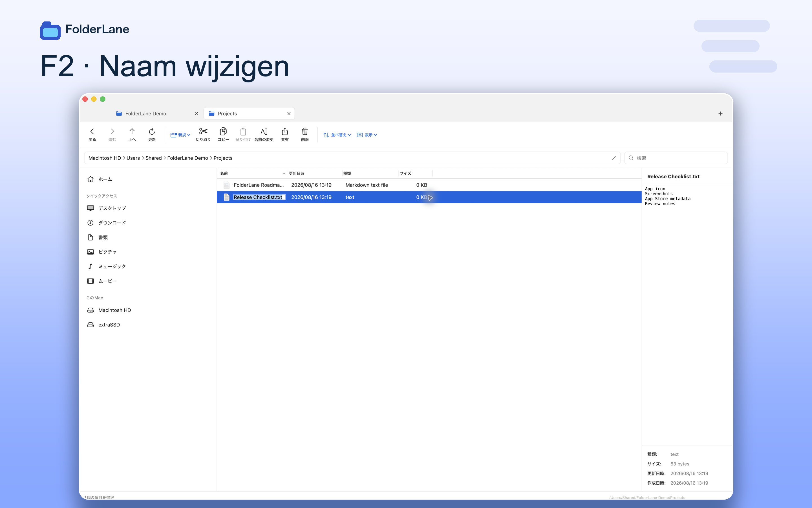This screenshot has width=812, height=508.
Task: Click the 検索 search field
Action: 676,158
